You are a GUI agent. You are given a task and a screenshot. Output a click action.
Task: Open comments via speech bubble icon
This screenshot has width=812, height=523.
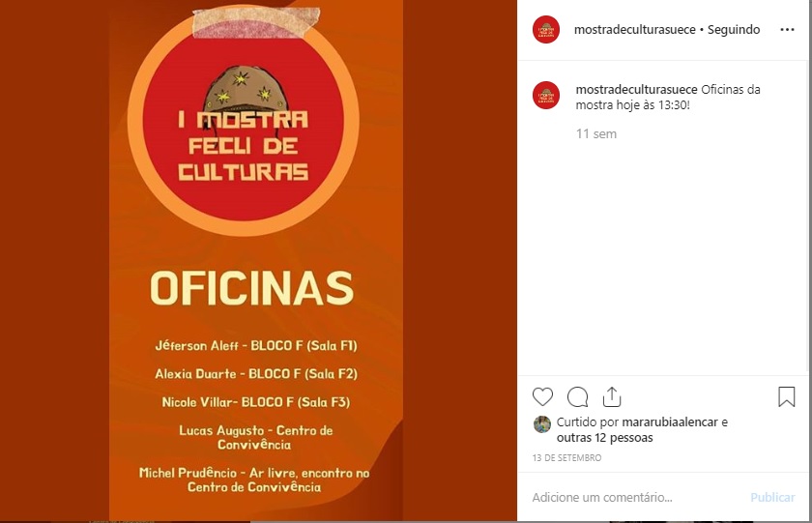coord(577,397)
